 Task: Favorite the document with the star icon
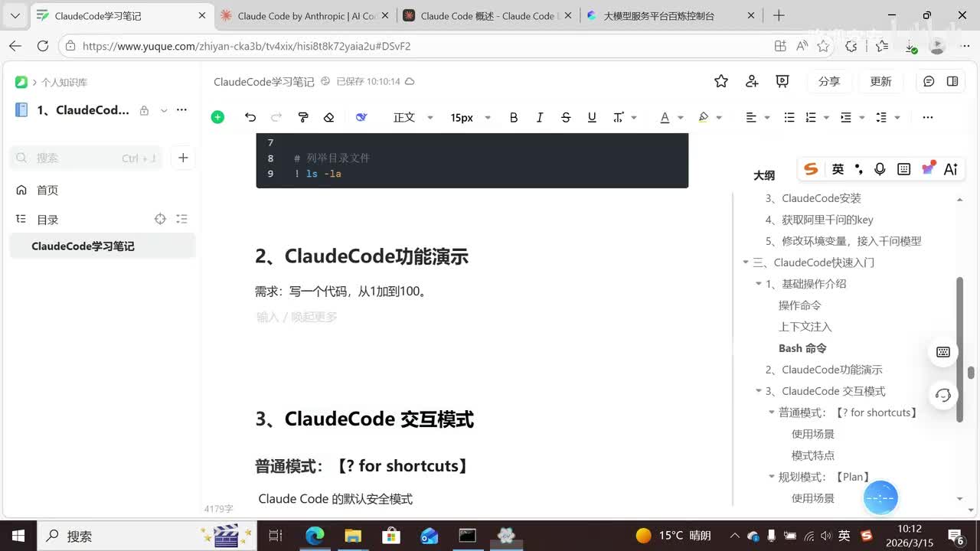coord(721,81)
